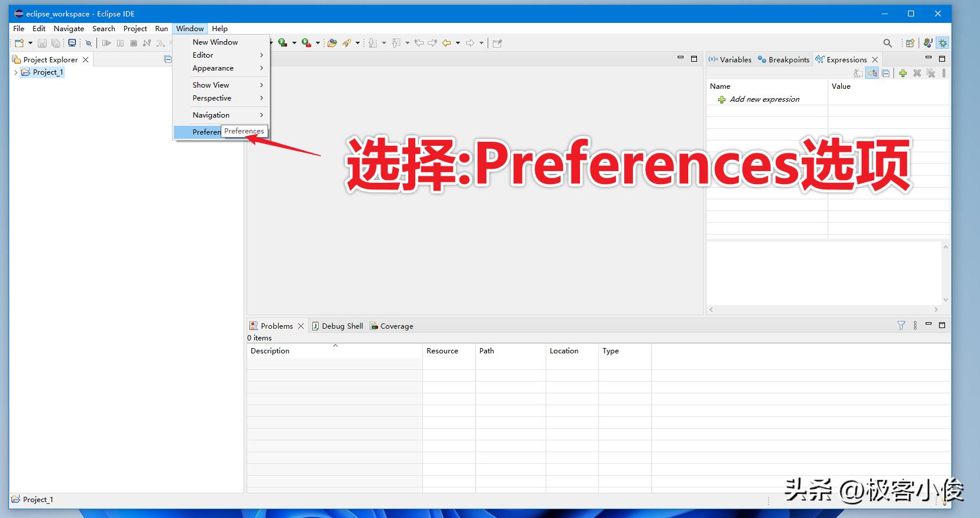
Task: Click the Save All toolbar icon
Action: pyautogui.click(x=56, y=43)
